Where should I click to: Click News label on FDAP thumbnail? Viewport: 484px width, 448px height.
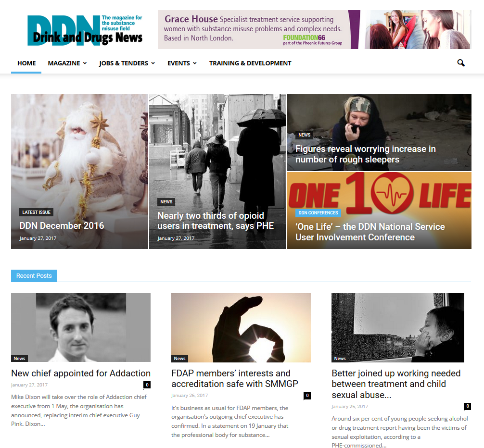coord(179,358)
